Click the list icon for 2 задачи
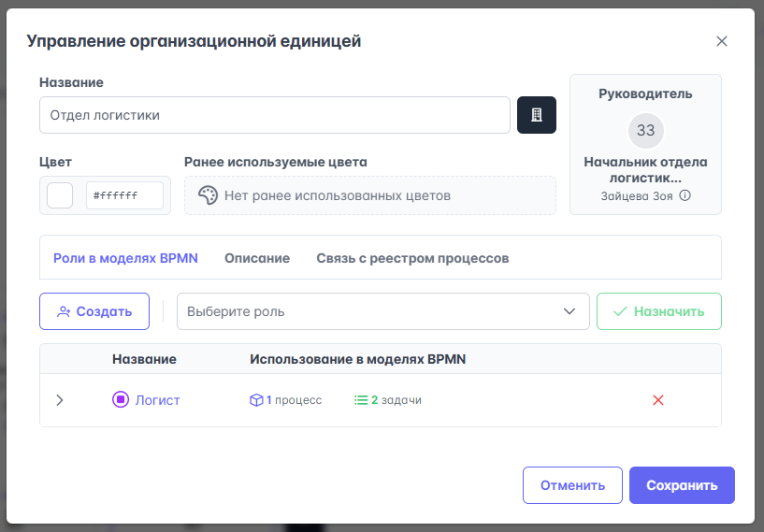Viewport: 764px width, 532px height. pyautogui.click(x=361, y=400)
